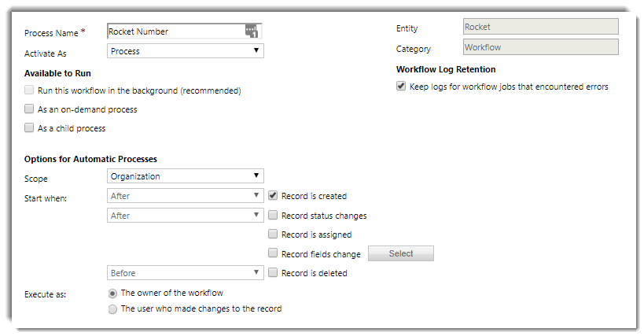Uncheck Keep logs for workflow jobs errors
644x336 pixels.
(401, 87)
